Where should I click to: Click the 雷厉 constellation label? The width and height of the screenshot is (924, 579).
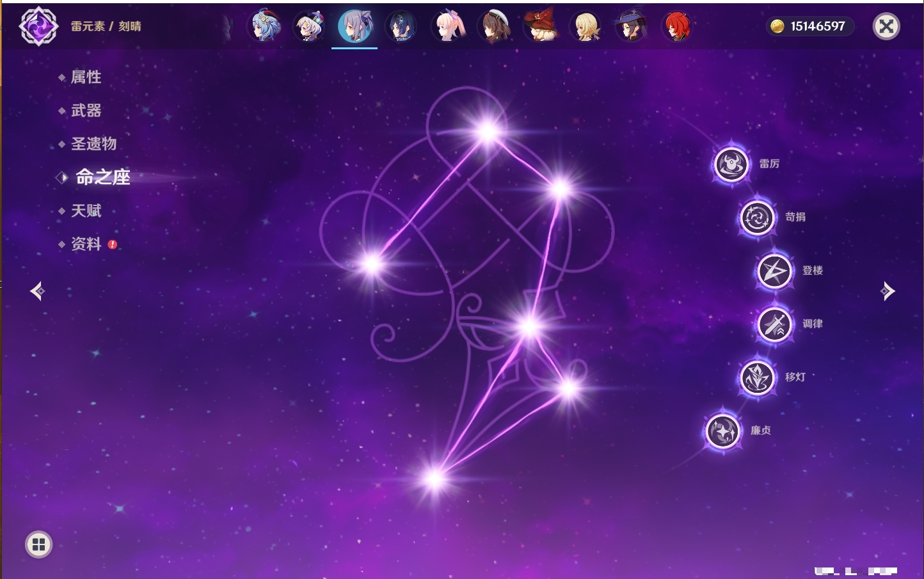[769, 164]
